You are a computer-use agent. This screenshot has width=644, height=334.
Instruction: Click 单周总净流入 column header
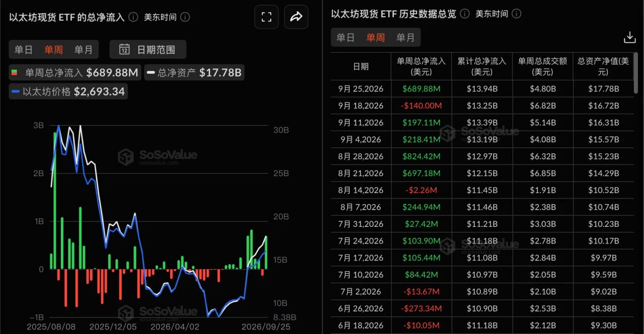click(421, 66)
